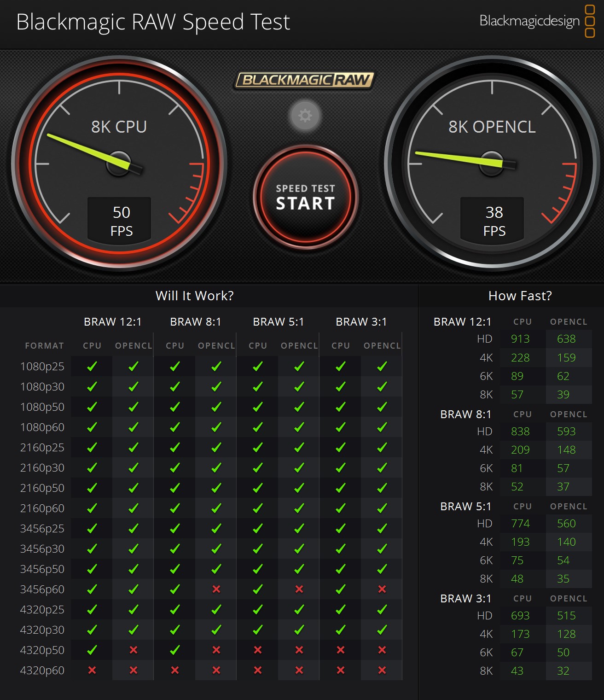
Task: Click the Blackmagicdesign logo
Action: click(x=537, y=21)
